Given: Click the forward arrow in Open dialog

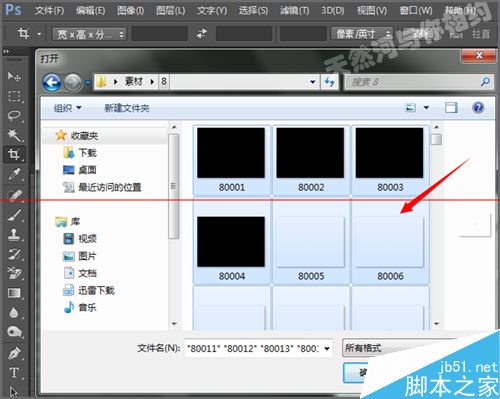Looking at the screenshot, I should tap(73, 82).
